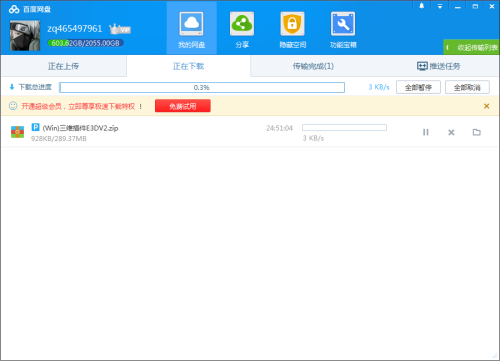Open the E3DV2.zip download folder
Image resolution: width=500 pixels, height=361 pixels.
[x=477, y=132]
